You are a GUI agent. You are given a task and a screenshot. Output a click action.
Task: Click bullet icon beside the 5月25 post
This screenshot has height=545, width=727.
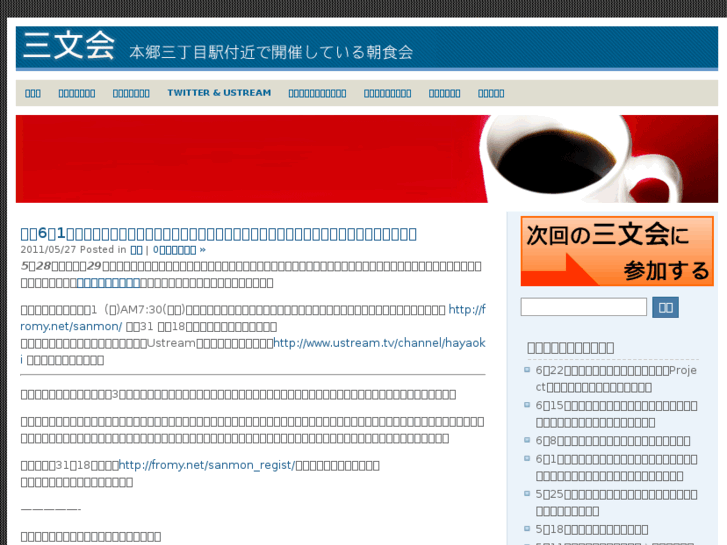point(527,494)
